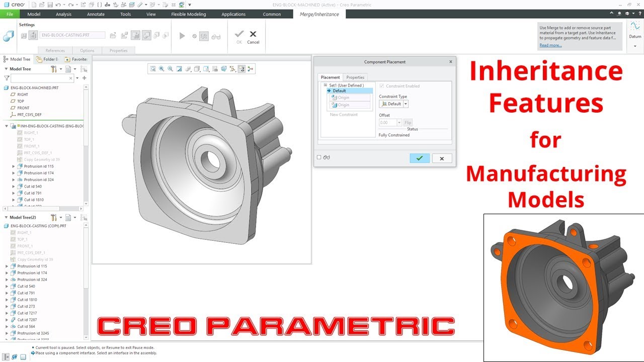This screenshot has height=362, width=644.
Task: Click the Open model folder icon beside ENG-BLOCK-CASTING.PRT
Action: (x=113, y=35)
